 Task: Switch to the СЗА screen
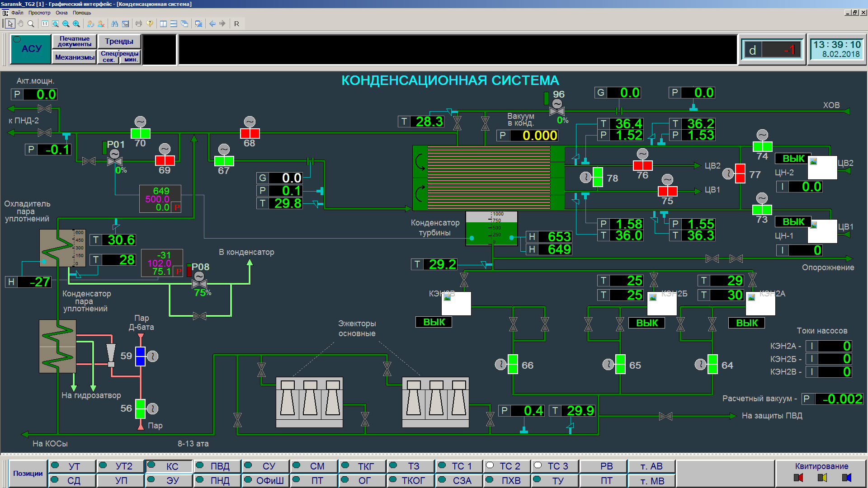459,480
